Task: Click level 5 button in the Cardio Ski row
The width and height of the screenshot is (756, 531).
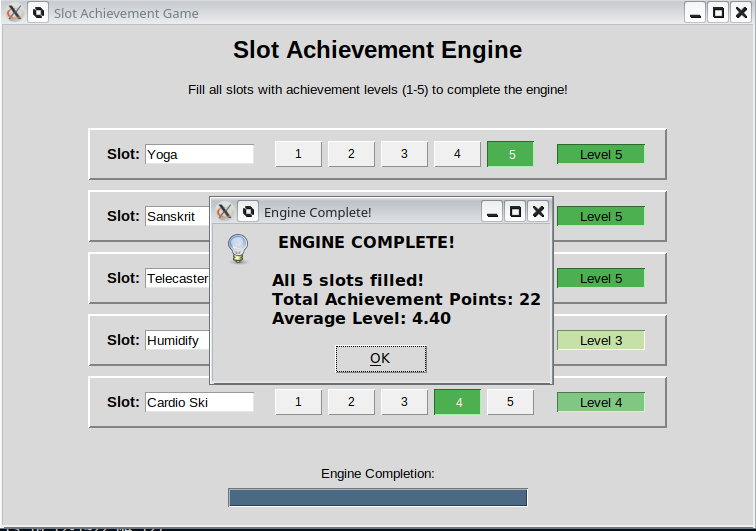Action: (x=510, y=402)
